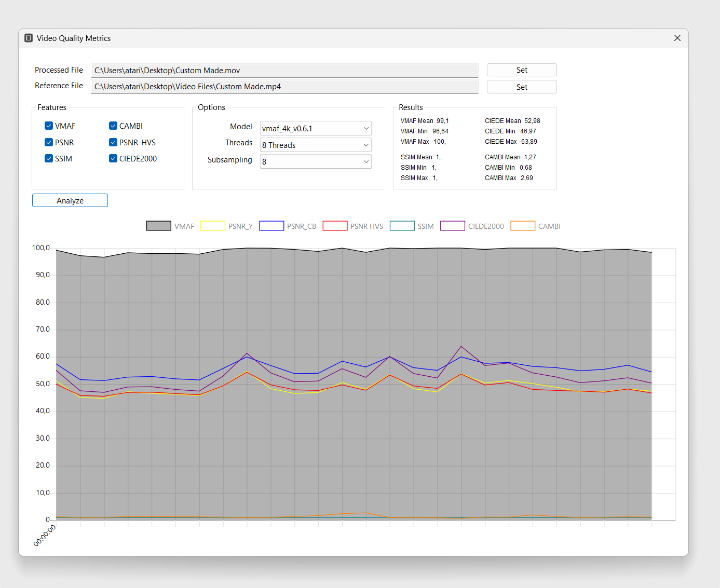This screenshot has height=588, width=720.
Task: Toggle VMAF series via gray legend swatch
Action: (159, 226)
